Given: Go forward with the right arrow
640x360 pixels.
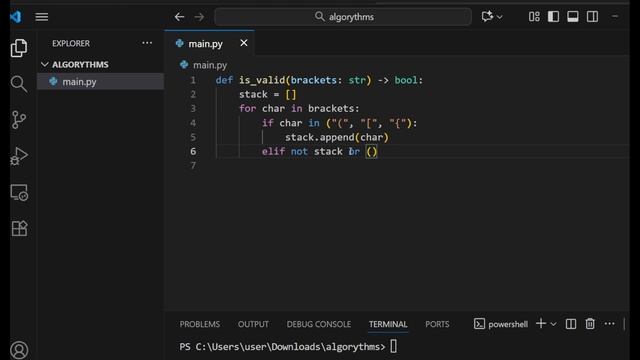Looking at the screenshot, I should [199, 17].
